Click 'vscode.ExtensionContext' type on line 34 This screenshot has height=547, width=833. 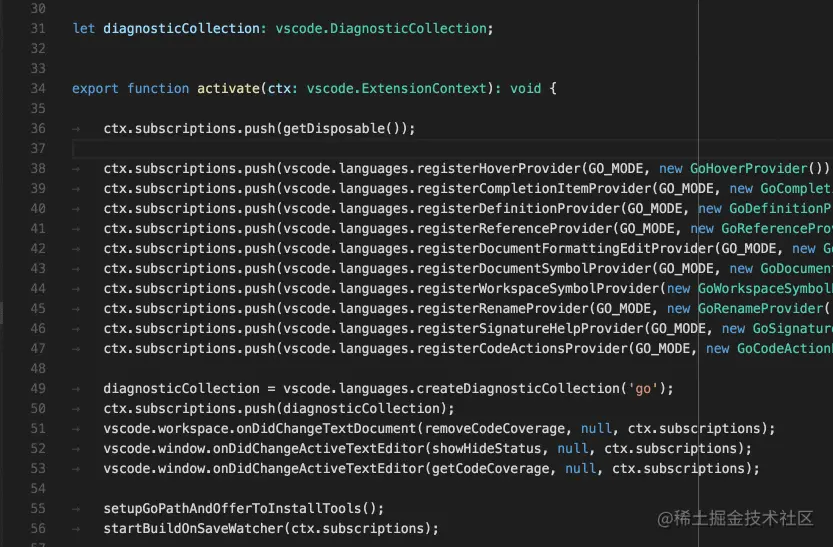pos(396,88)
